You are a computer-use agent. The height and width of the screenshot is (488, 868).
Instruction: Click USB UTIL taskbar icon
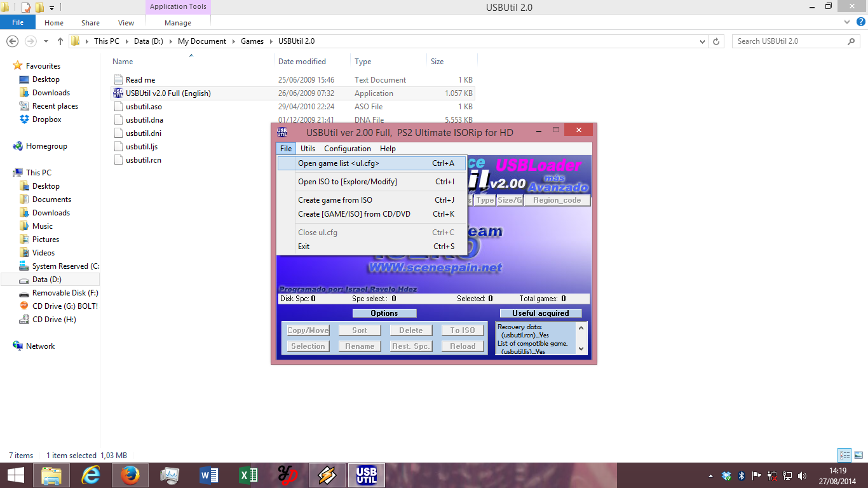(367, 475)
